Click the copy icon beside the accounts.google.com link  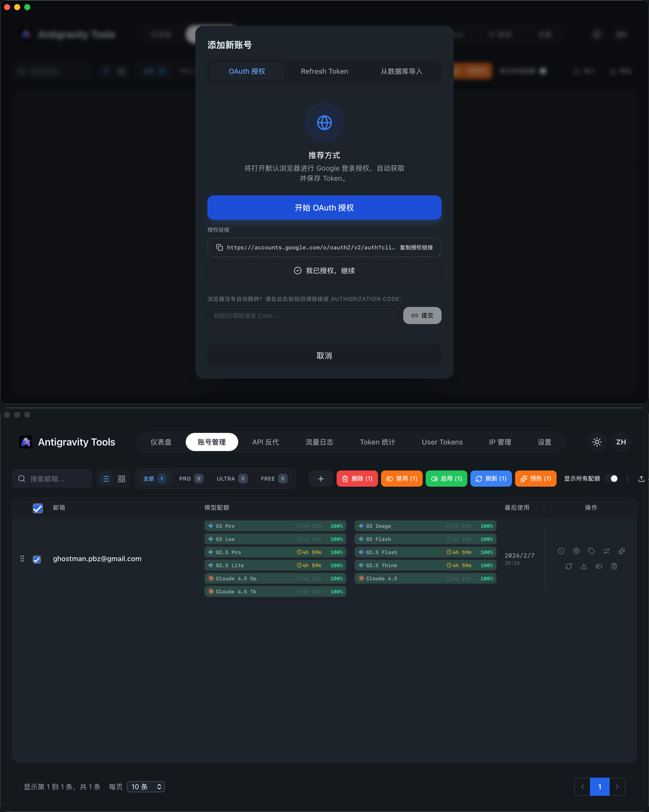click(219, 247)
